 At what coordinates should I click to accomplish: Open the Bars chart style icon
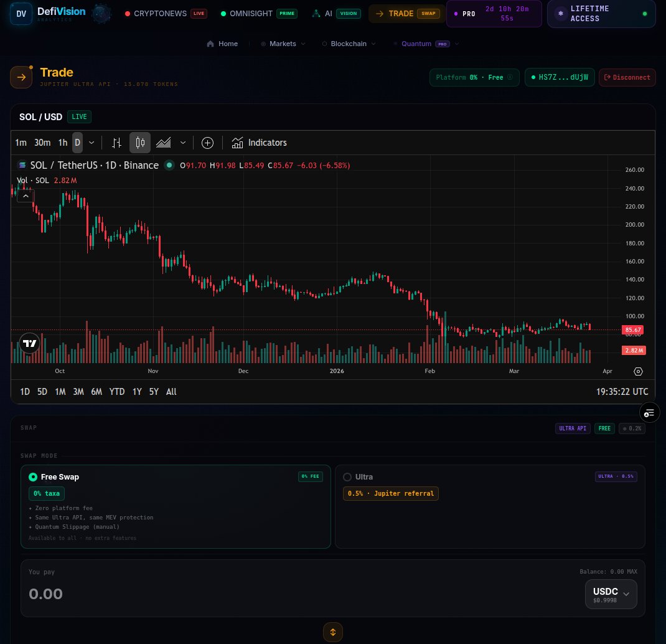point(116,143)
